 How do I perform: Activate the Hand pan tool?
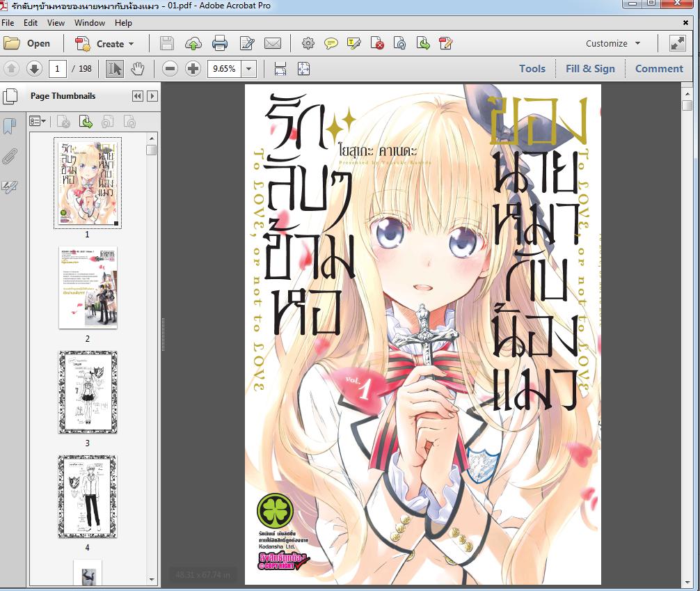(x=138, y=69)
